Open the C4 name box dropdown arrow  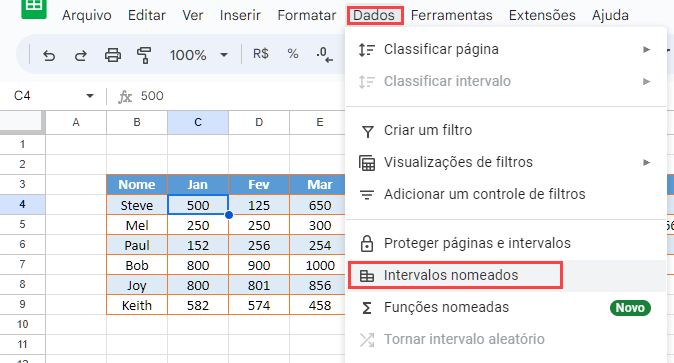click(90, 95)
